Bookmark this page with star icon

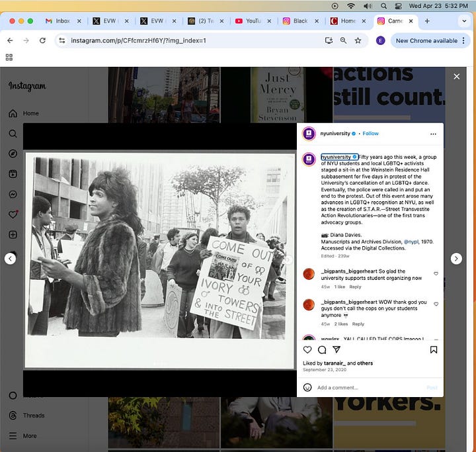[358, 40]
